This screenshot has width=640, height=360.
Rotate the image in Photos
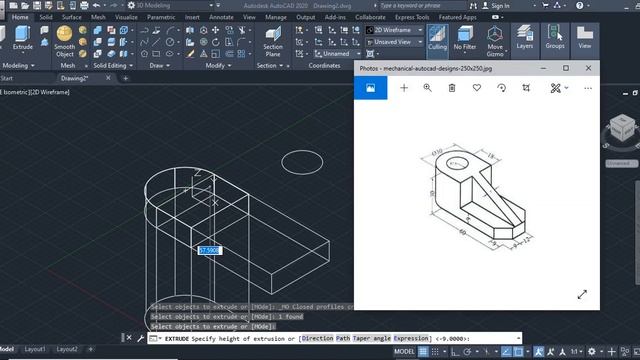pyautogui.click(x=502, y=88)
